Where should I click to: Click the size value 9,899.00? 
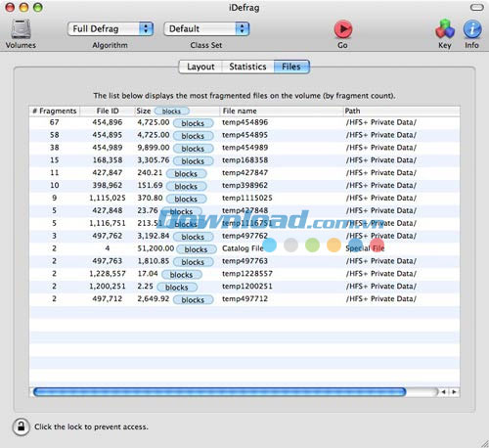(154, 148)
